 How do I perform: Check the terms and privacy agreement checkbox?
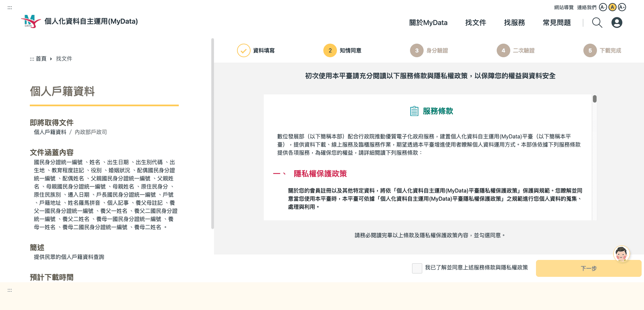[417, 268]
